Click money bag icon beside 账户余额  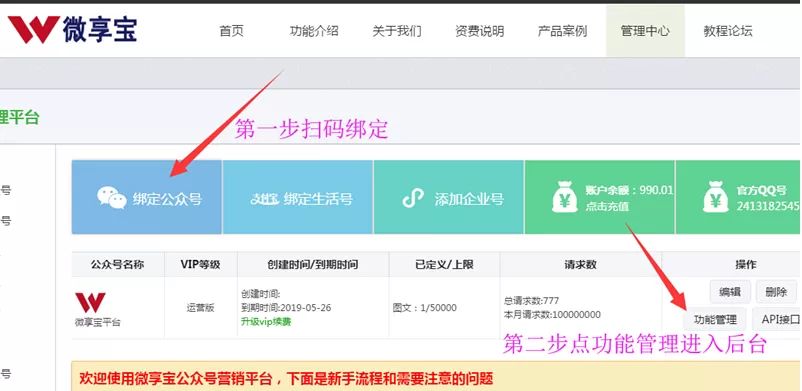click(x=565, y=198)
